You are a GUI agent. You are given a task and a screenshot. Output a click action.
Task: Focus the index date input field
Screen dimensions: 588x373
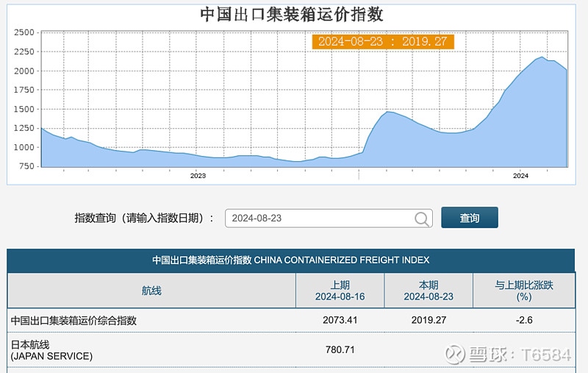pyautogui.click(x=329, y=219)
